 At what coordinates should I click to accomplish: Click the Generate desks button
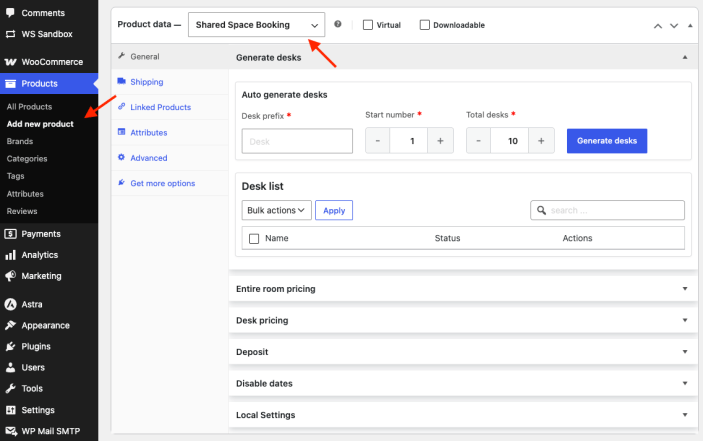click(607, 141)
